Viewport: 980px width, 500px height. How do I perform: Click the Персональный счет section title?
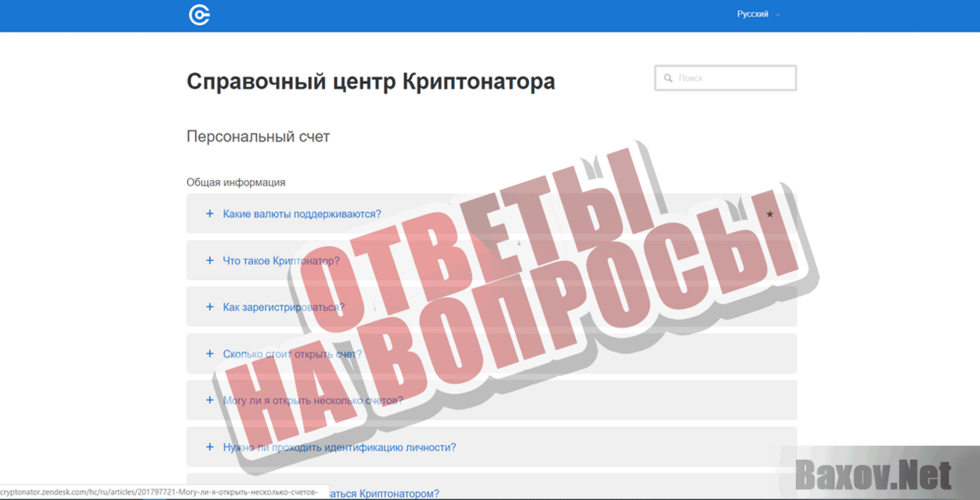click(258, 137)
